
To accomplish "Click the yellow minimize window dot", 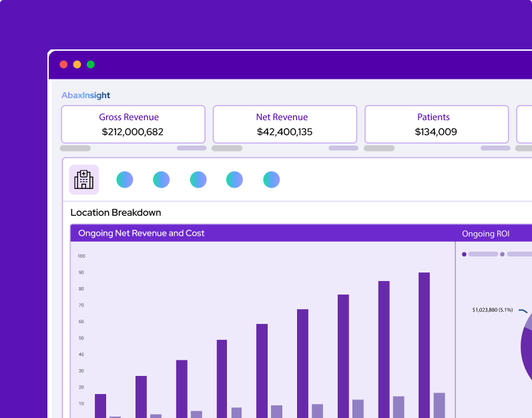I will tap(77, 65).
